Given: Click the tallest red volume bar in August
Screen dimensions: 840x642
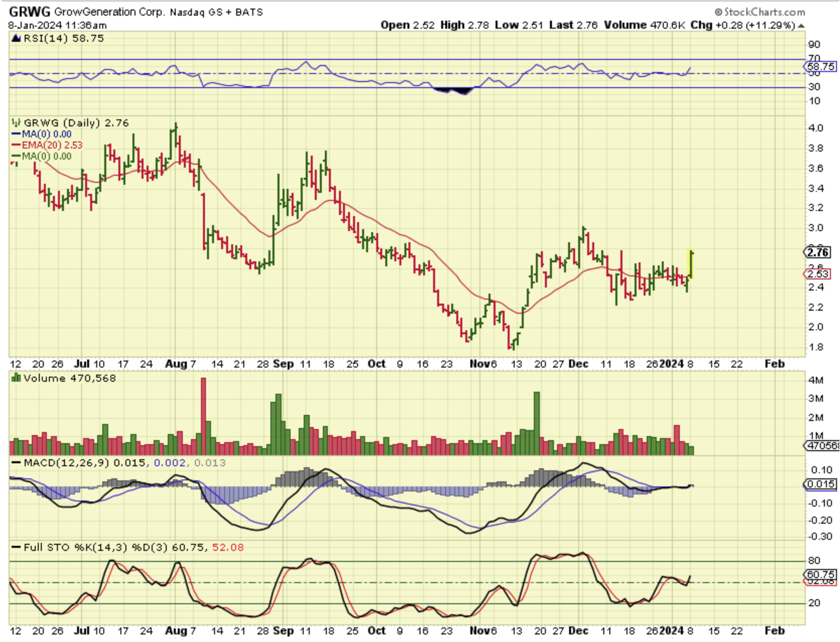Looking at the screenshot, I should click(x=203, y=416).
